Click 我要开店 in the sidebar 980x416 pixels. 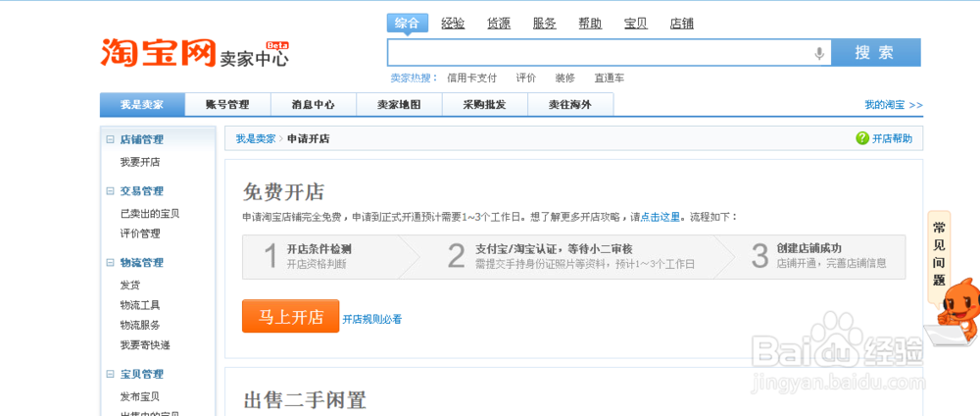(x=140, y=162)
